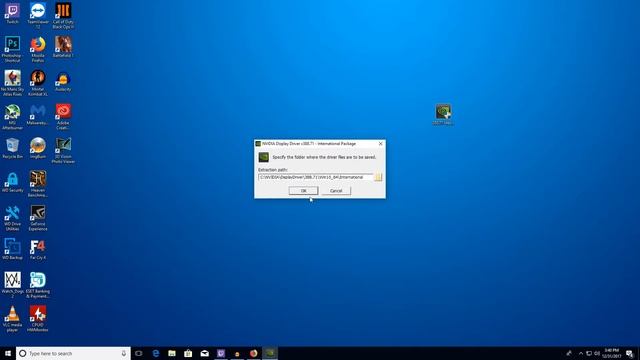Close the NVIDIA Display Driver dialog

pyautogui.click(x=380, y=144)
